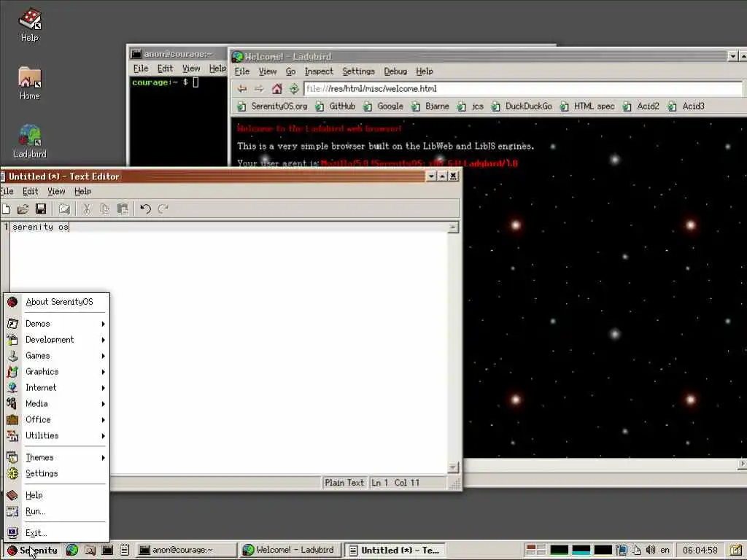Switch to Welcome! - Ladybird taskbar button

pyautogui.click(x=290, y=550)
